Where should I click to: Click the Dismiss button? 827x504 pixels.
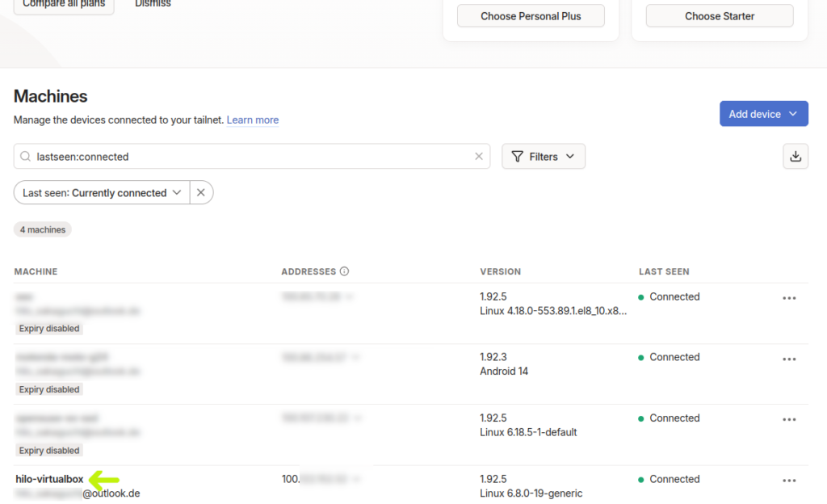tap(153, 4)
